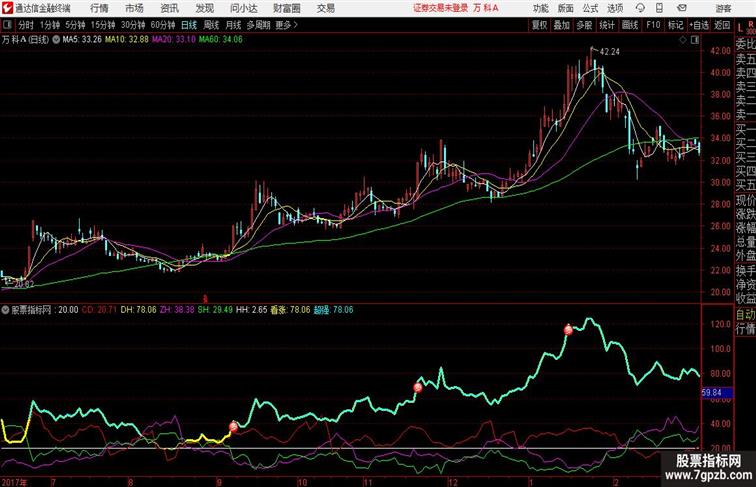Switch to 30分钟 period
The width and height of the screenshot is (756, 487).
133,25
